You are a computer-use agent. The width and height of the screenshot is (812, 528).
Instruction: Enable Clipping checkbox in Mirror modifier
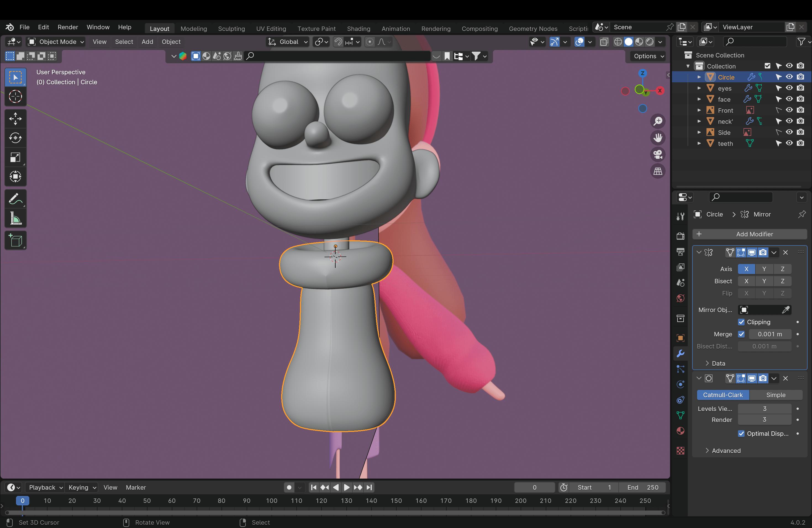(x=742, y=321)
